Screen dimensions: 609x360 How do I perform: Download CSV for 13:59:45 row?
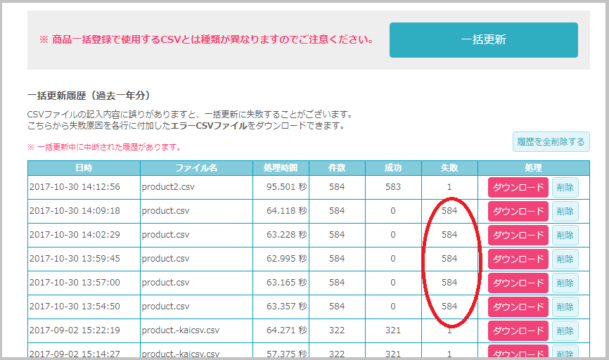(518, 259)
